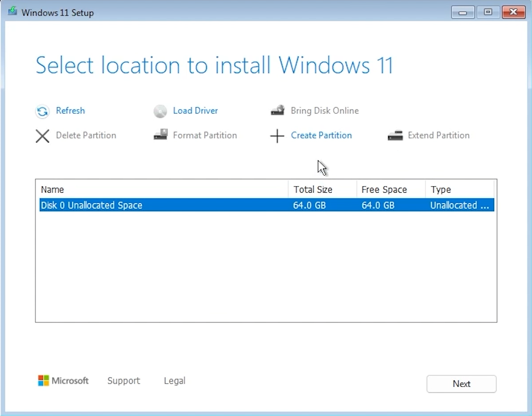Click the Free Space column header

click(384, 190)
